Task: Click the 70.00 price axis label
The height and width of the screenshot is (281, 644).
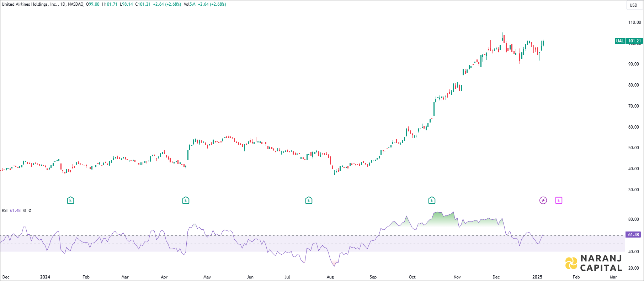Action: click(633, 106)
